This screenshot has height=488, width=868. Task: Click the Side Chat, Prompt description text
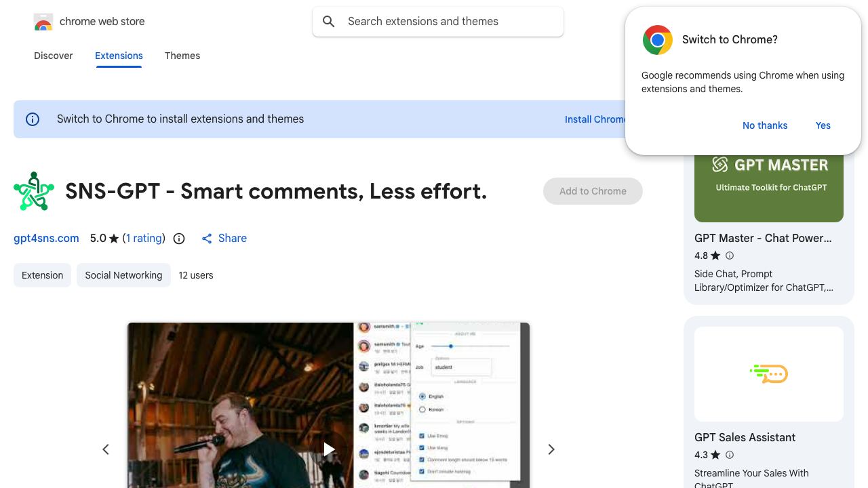[x=764, y=281]
